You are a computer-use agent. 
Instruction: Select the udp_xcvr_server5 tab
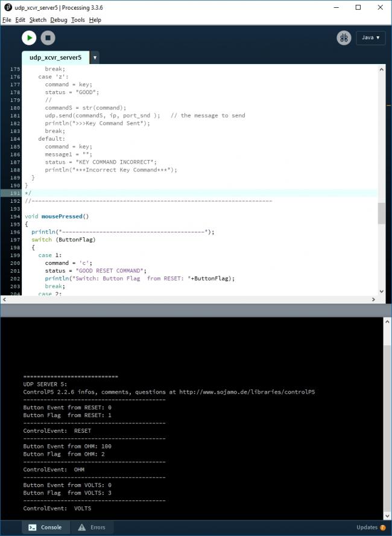click(55, 57)
